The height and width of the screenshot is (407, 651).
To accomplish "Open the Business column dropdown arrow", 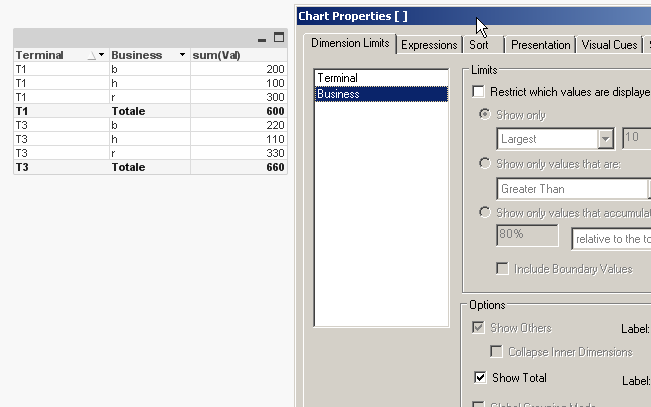I will pyautogui.click(x=182, y=55).
